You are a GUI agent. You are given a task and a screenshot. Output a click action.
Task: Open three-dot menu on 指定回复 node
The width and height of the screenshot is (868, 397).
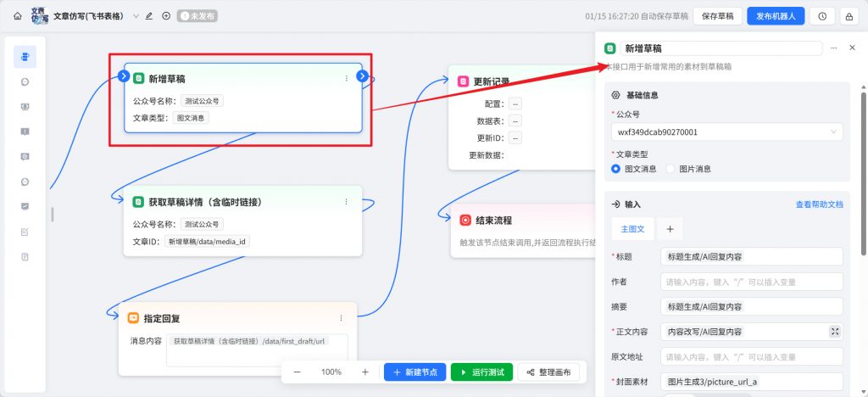point(341,318)
